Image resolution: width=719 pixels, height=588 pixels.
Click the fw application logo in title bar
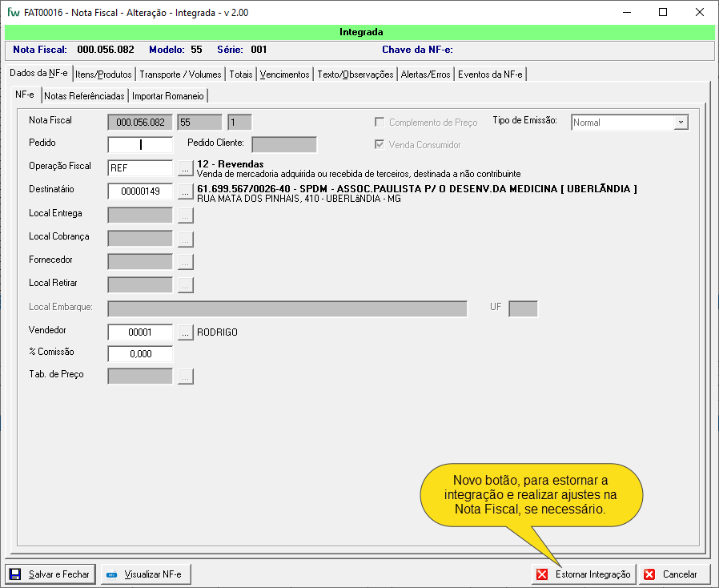point(14,12)
